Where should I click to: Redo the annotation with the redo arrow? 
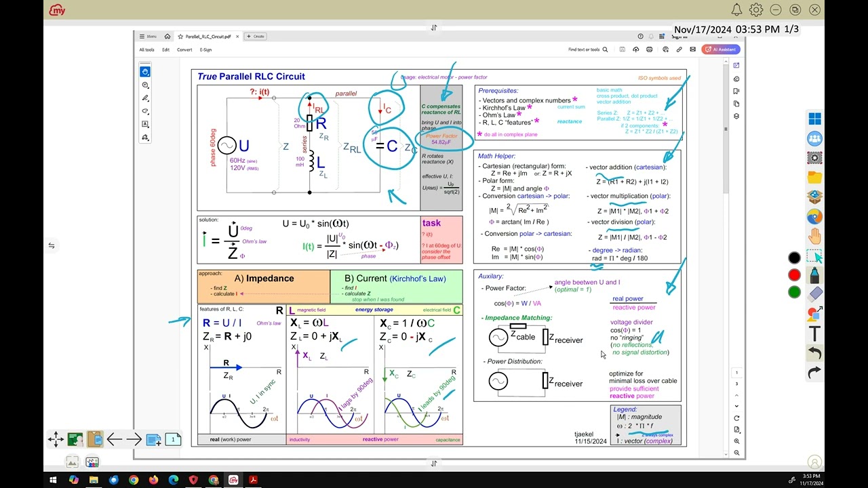[x=814, y=373]
